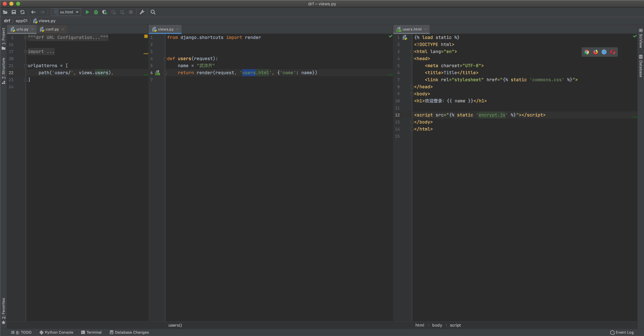Open Search Everywhere magnifier icon

pyautogui.click(x=153, y=12)
